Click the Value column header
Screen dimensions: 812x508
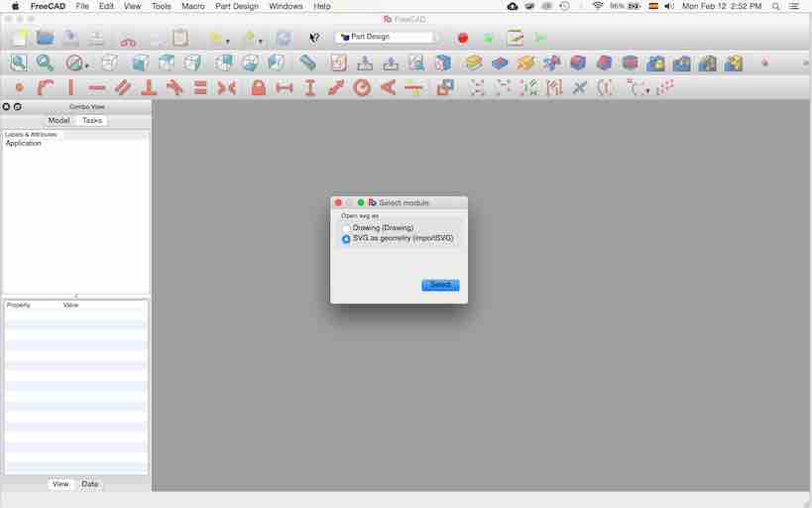pyautogui.click(x=71, y=305)
